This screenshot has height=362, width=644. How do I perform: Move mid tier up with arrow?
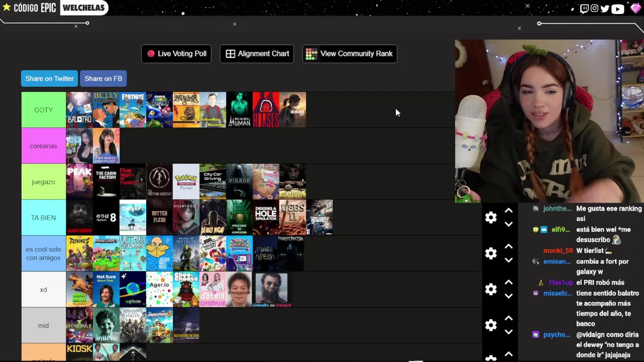(509, 318)
